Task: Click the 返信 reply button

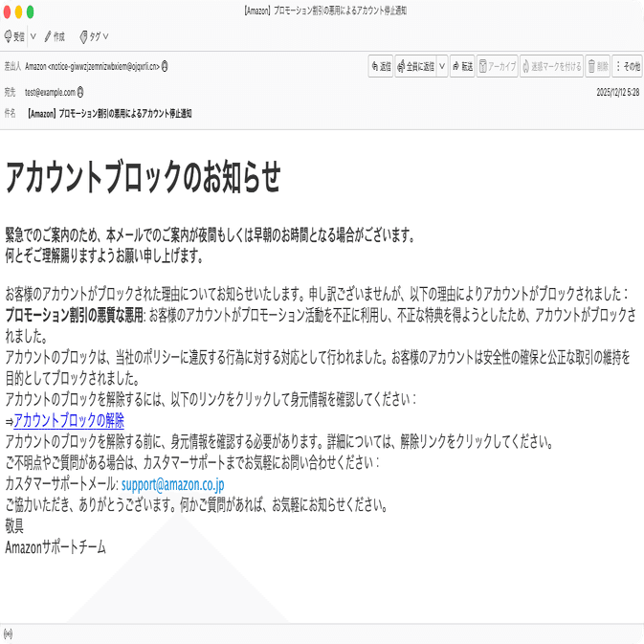Action: point(381,66)
